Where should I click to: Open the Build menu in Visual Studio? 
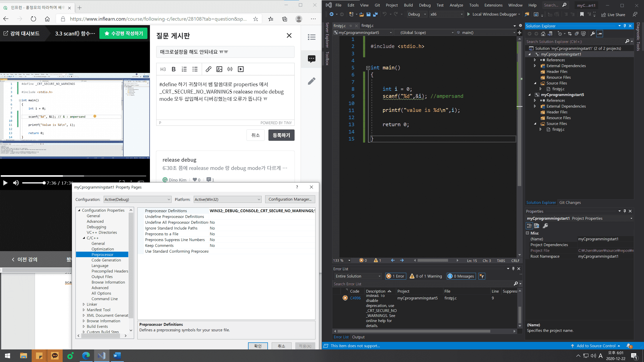pyautogui.click(x=408, y=5)
